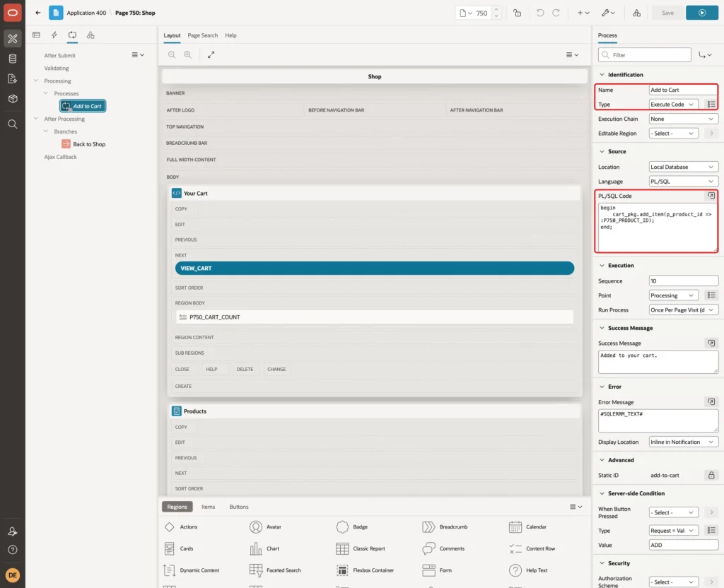Open SQL Workshop database icon
This screenshot has height=588, width=724.
(13, 59)
